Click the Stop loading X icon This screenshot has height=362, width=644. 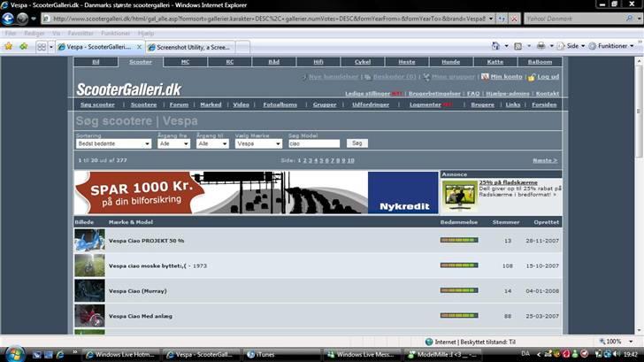click(x=515, y=18)
